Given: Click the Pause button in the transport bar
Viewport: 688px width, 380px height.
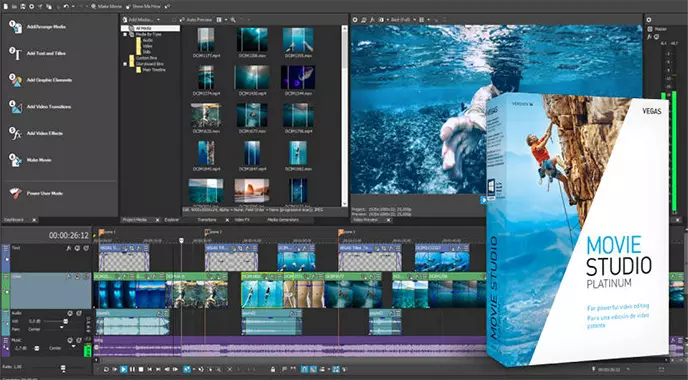Looking at the screenshot, I should click(132, 369).
